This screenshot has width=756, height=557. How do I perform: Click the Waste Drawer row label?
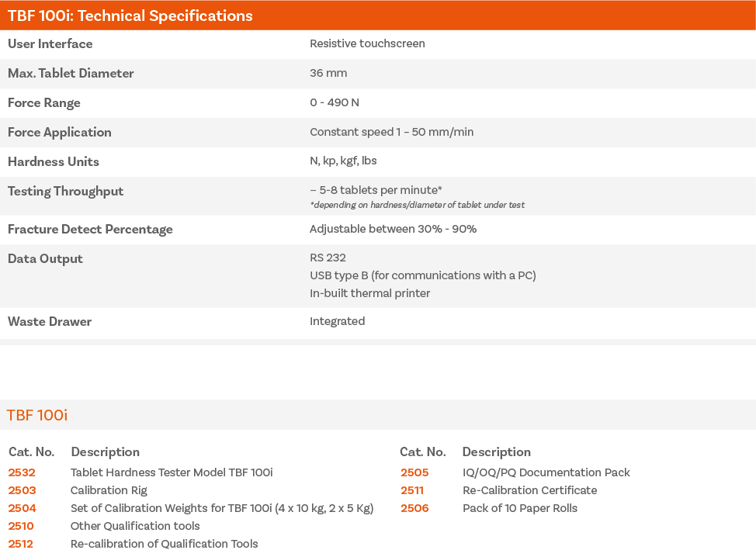point(49,321)
